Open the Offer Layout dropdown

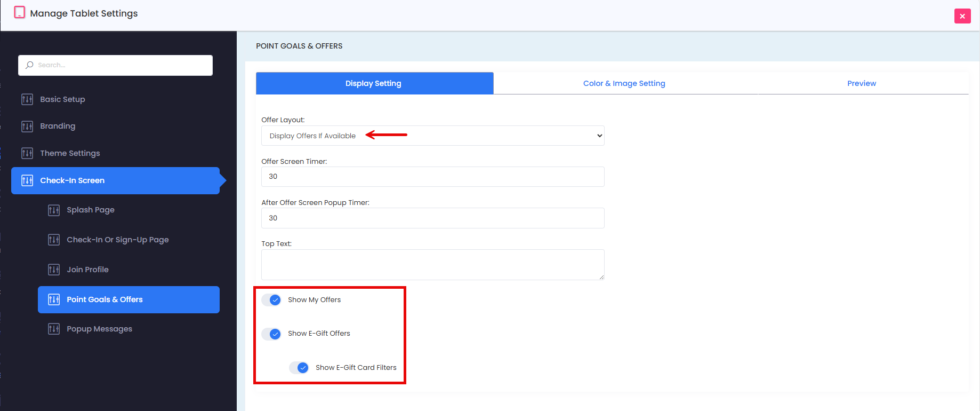click(433, 136)
